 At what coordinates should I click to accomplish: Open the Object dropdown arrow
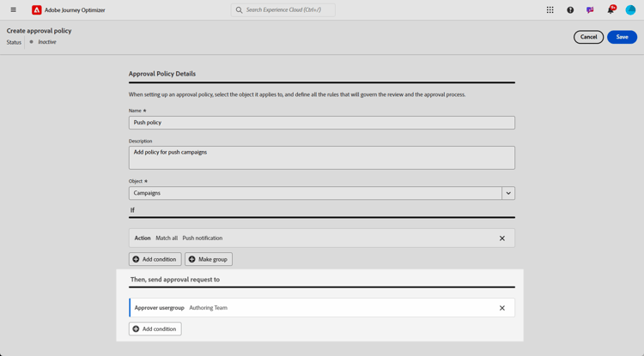coord(508,193)
